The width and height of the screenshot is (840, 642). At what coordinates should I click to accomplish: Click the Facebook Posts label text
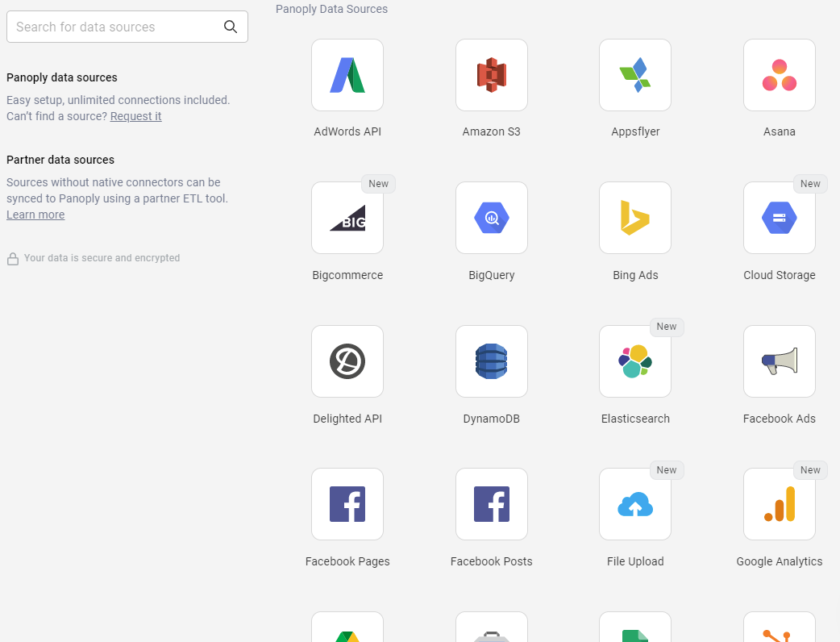[x=491, y=561]
